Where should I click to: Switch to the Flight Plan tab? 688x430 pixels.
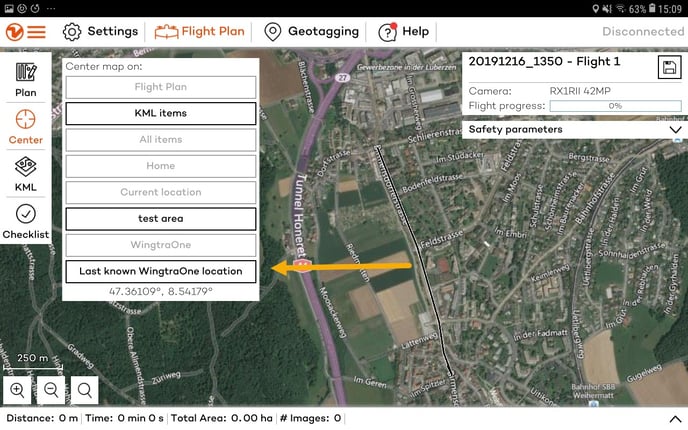200,31
